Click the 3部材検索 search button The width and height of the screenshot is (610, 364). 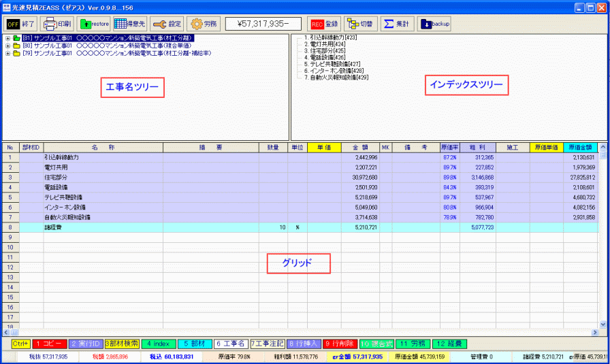coord(122,344)
